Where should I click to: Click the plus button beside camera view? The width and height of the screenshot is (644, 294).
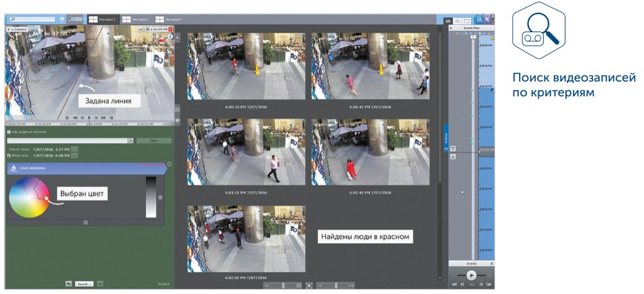click(x=178, y=38)
